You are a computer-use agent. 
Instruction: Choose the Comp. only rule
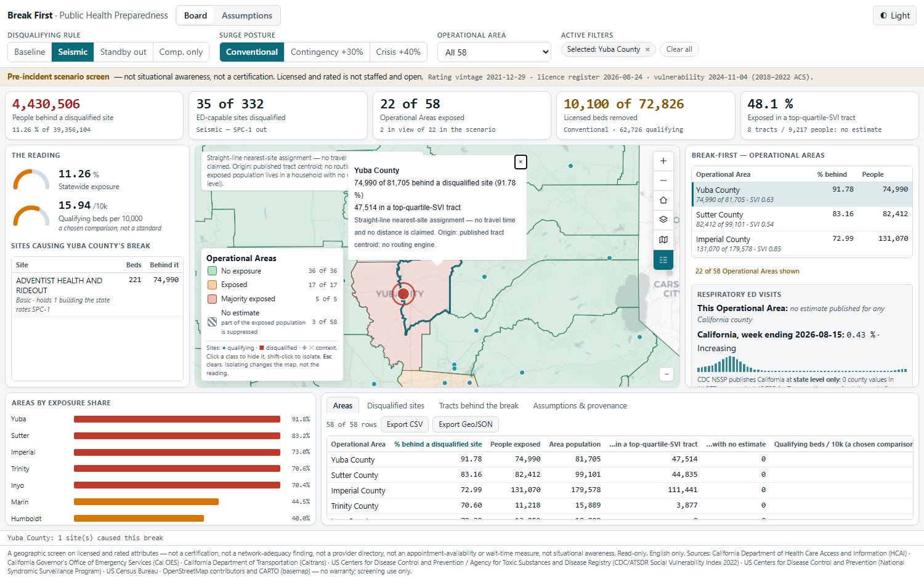(x=181, y=52)
